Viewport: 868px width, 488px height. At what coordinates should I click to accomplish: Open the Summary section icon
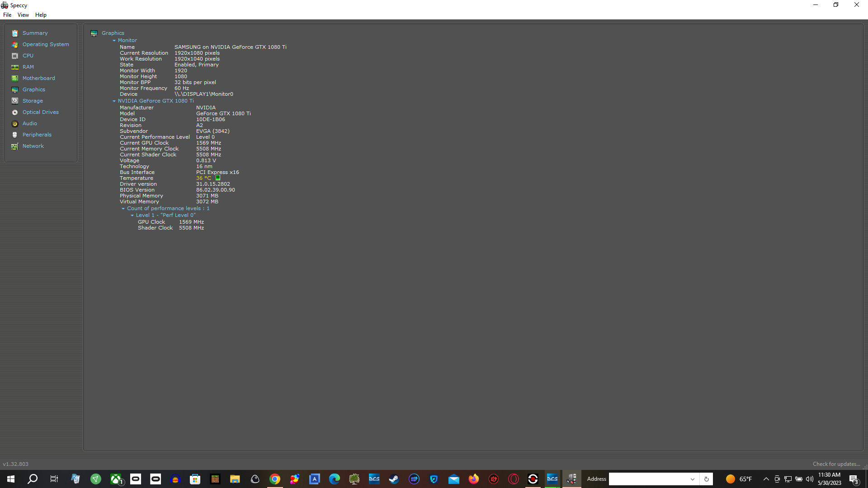[15, 33]
